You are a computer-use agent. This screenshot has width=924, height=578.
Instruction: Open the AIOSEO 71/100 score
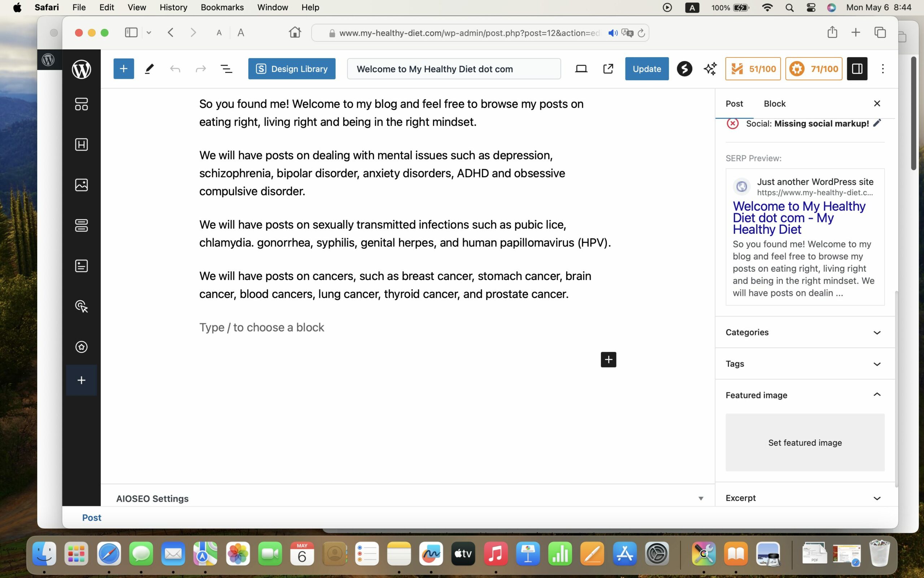(x=814, y=69)
